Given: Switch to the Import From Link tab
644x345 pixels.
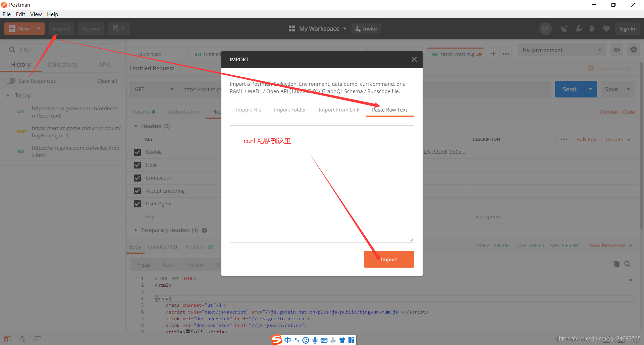Looking at the screenshot, I should point(339,110).
